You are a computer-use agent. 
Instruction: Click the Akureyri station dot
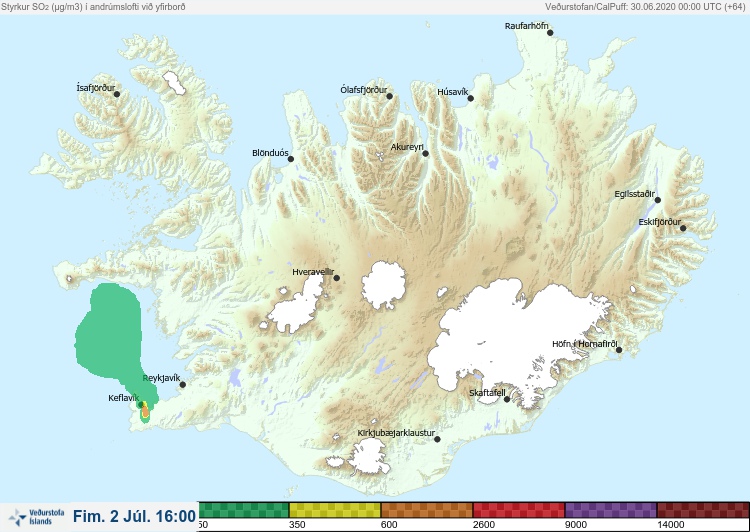click(x=426, y=154)
